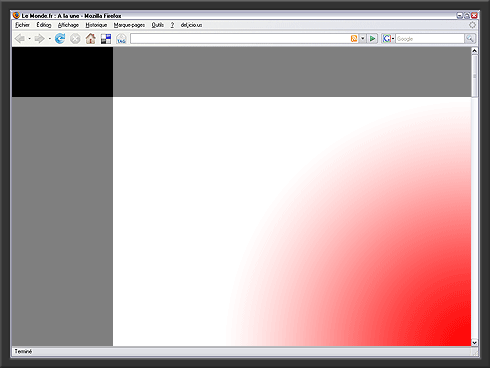This screenshot has width=490, height=368.
Task: Click the RSS feed icon in address bar
Action: click(354, 39)
